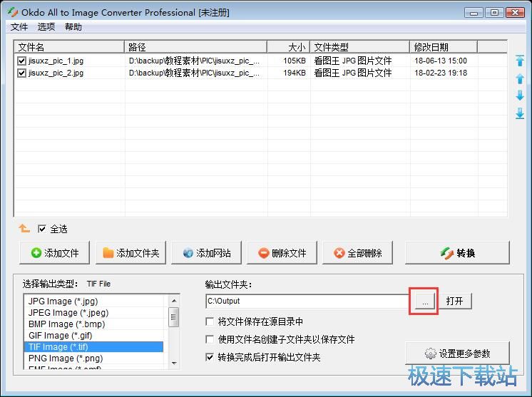Select the jisuxz_pic_2.jpg file name
The width and height of the screenshot is (532, 397).
click(x=56, y=73)
